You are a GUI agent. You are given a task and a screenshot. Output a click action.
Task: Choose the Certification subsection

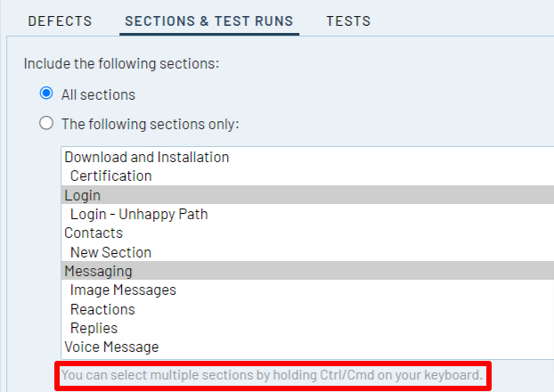point(111,176)
